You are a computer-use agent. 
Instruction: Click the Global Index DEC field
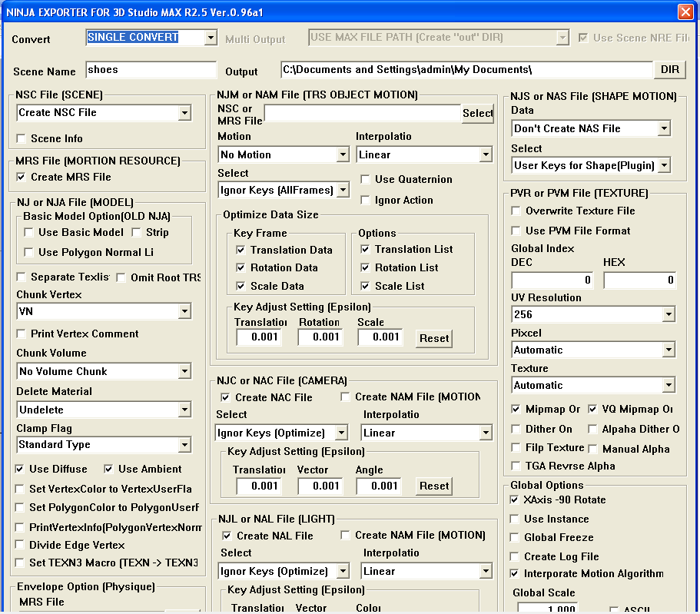click(x=552, y=280)
